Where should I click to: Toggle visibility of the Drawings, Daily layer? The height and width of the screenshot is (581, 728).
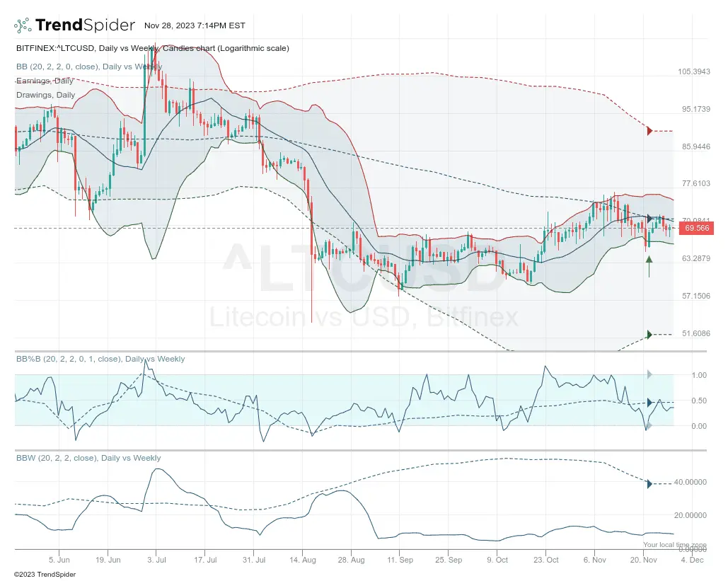pyautogui.click(x=45, y=95)
